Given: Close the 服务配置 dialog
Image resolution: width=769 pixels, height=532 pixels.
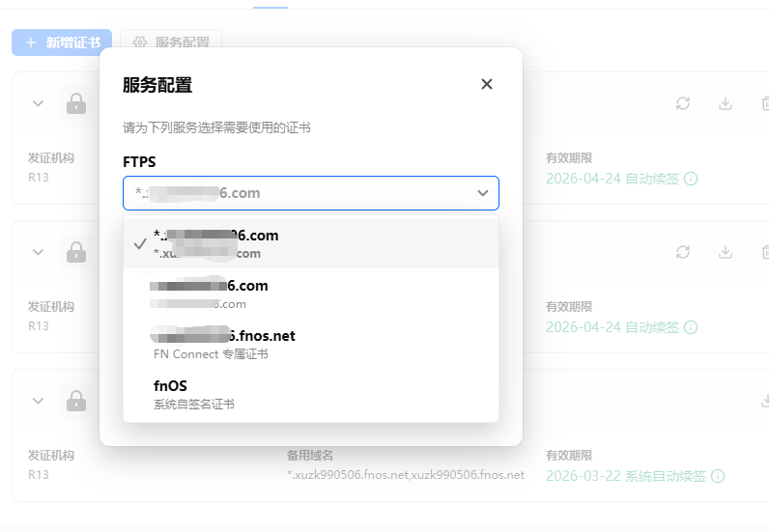Looking at the screenshot, I should click(487, 84).
